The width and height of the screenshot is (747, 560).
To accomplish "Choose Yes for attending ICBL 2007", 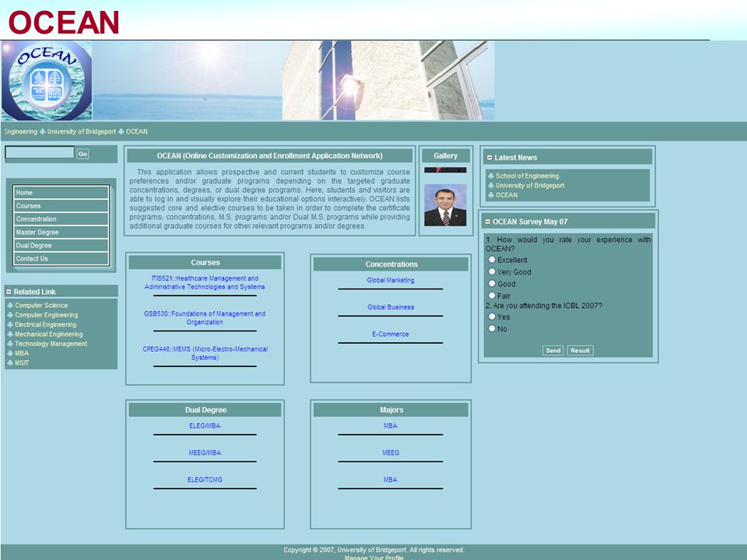I will pyautogui.click(x=492, y=317).
